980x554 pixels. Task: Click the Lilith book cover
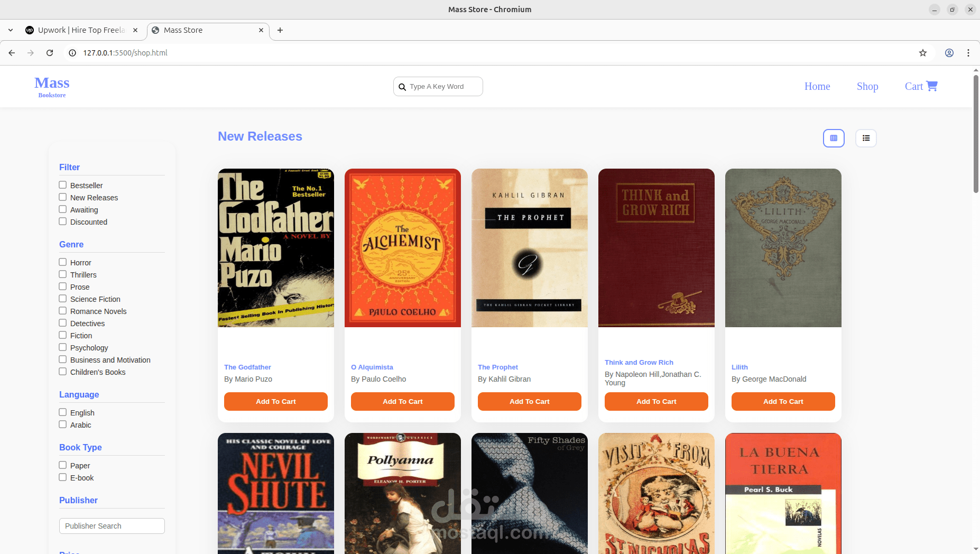[x=783, y=248]
